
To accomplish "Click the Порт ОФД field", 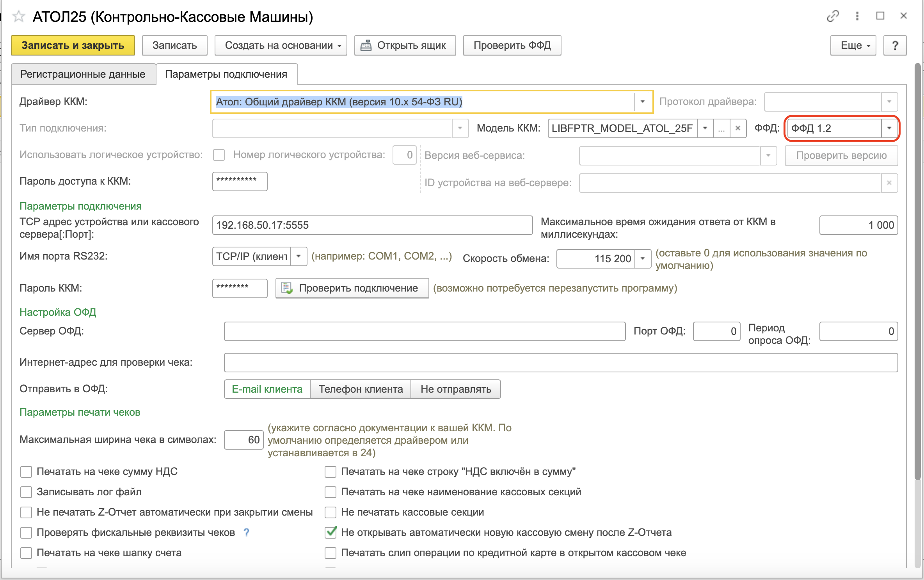I will [x=716, y=331].
